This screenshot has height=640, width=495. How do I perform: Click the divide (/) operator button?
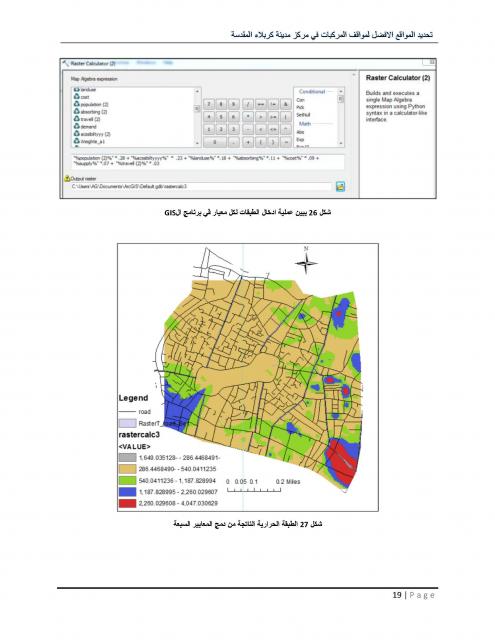coord(248,104)
